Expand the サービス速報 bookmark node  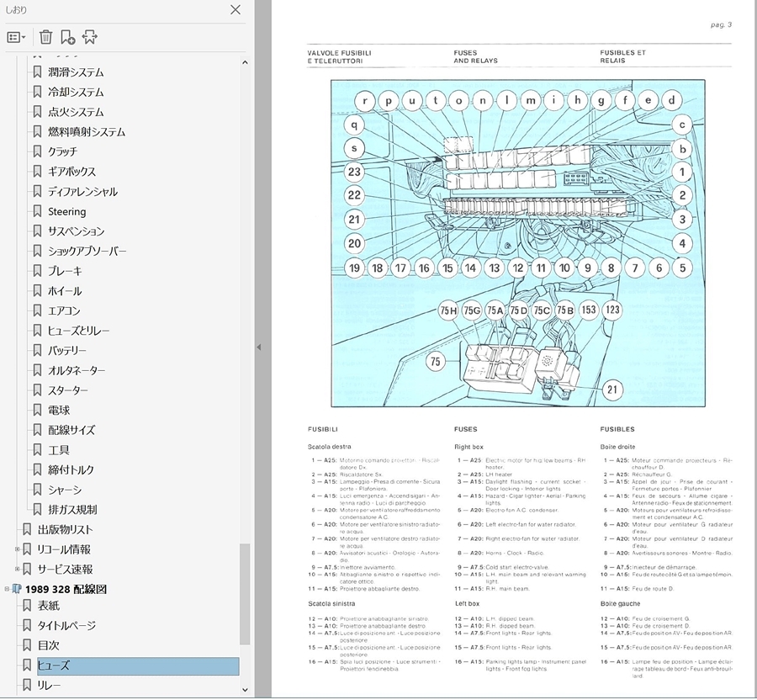pyautogui.click(x=17, y=570)
